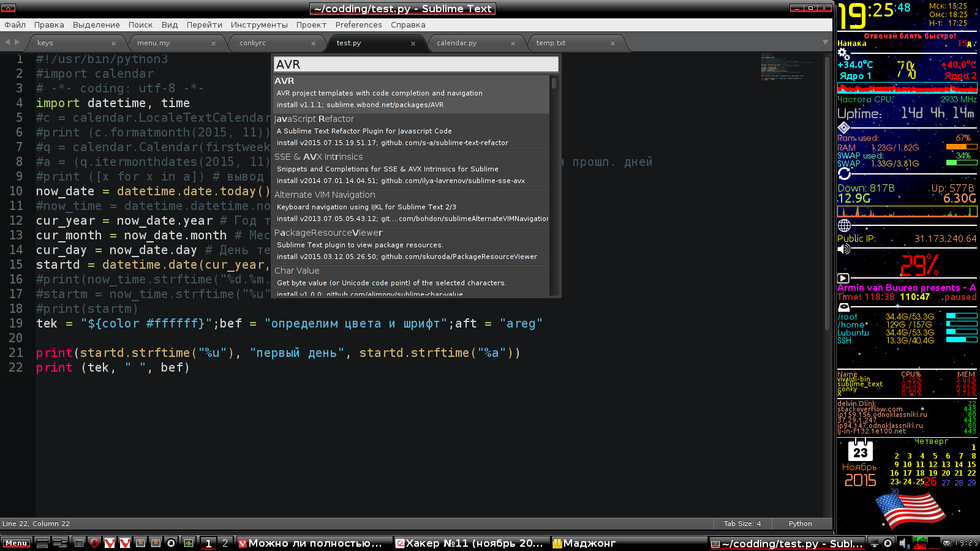Open the tab list dropdown arrow

click(825, 42)
